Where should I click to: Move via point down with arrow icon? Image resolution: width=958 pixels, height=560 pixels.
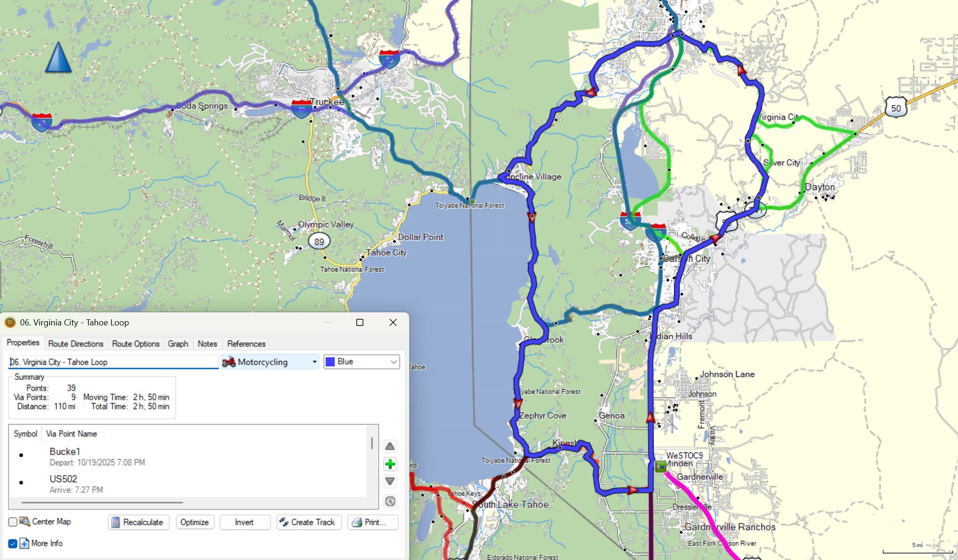click(390, 481)
